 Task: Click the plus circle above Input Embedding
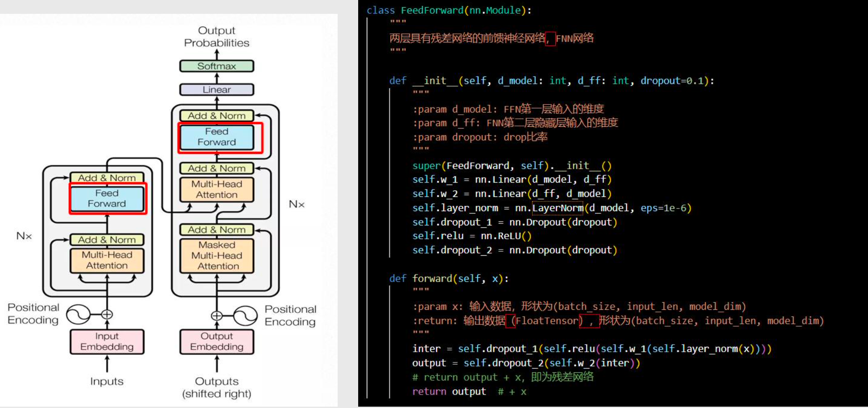[x=107, y=314]
